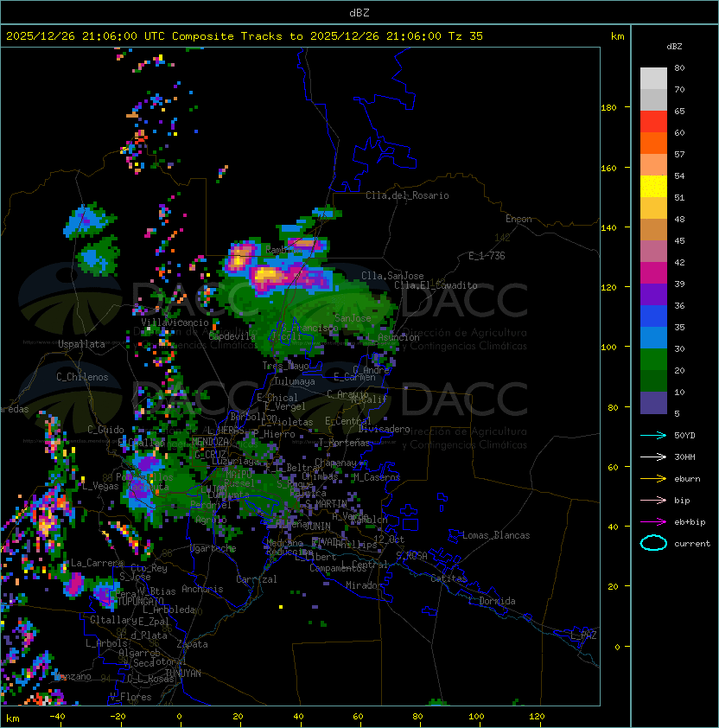Click the eb+bip legend label
Image resolution: width=719 pixels, height=728 pixels.
click(690, 522)
